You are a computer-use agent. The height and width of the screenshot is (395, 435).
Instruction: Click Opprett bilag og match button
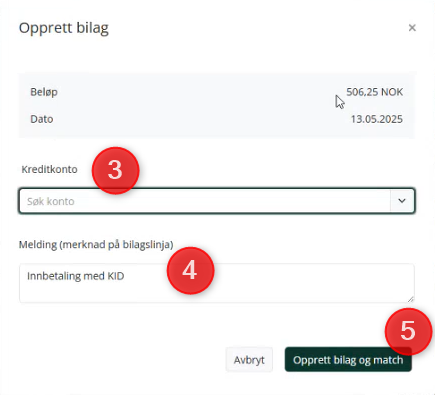[x=348, y=360]
